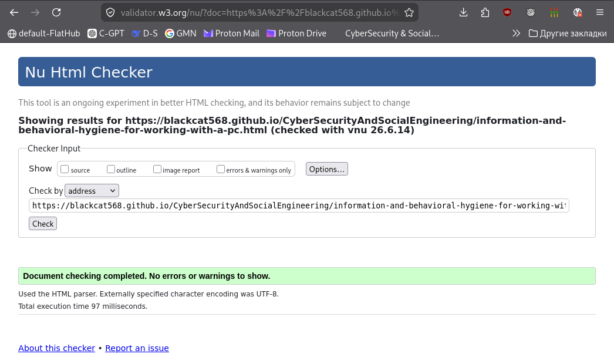This screenshot has width=614, height=364.
Task: Show more bookmarks via the chevron
Action: (516, 33)
